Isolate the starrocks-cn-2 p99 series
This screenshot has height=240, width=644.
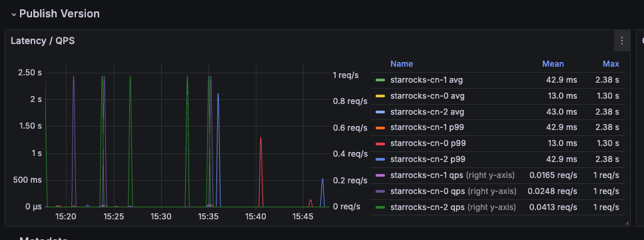pos(428,159)
